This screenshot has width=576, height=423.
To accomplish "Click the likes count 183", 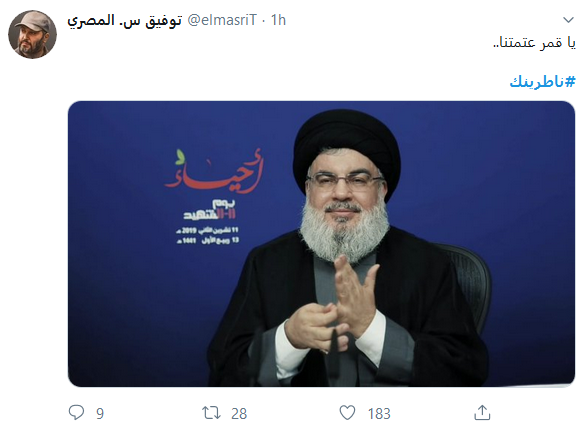I will (x=379, y=414).
